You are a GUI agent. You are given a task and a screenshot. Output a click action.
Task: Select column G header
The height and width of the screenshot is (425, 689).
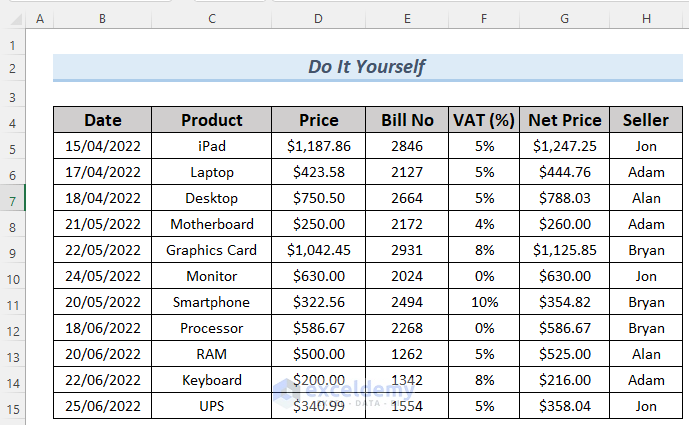(x=564, y=19)
